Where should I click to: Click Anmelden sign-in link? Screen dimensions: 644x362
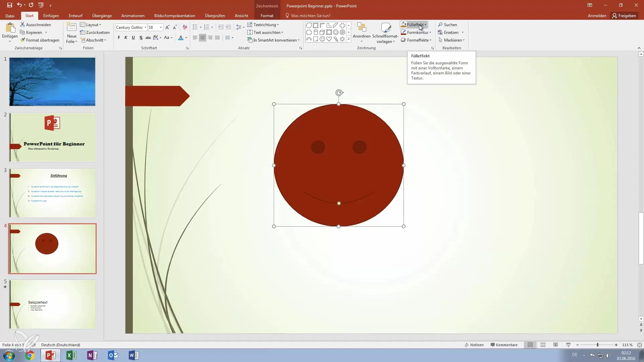pyautogui.click(x=597, y=16)
